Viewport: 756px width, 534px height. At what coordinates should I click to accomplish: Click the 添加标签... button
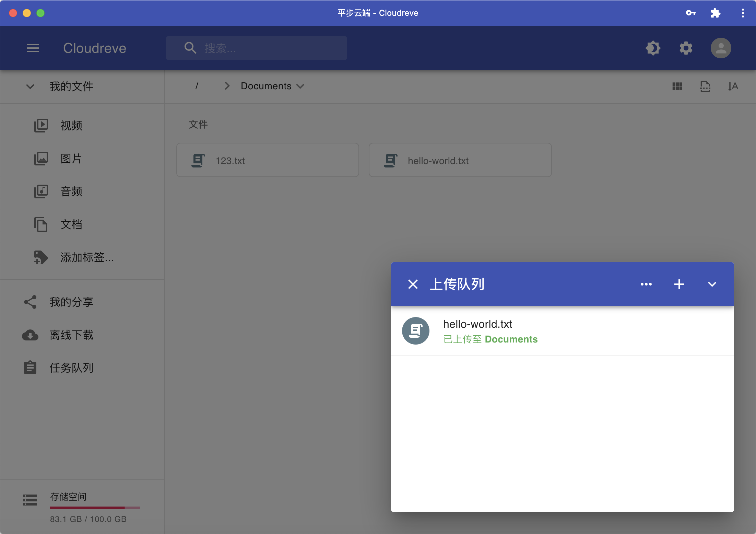(87, 257)
